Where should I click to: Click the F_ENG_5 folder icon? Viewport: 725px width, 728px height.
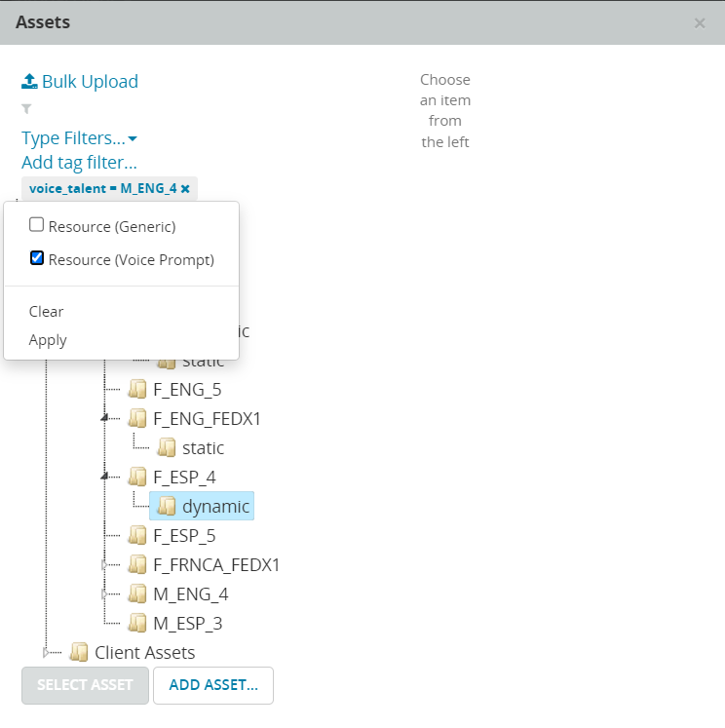click(x=137, y=390)
